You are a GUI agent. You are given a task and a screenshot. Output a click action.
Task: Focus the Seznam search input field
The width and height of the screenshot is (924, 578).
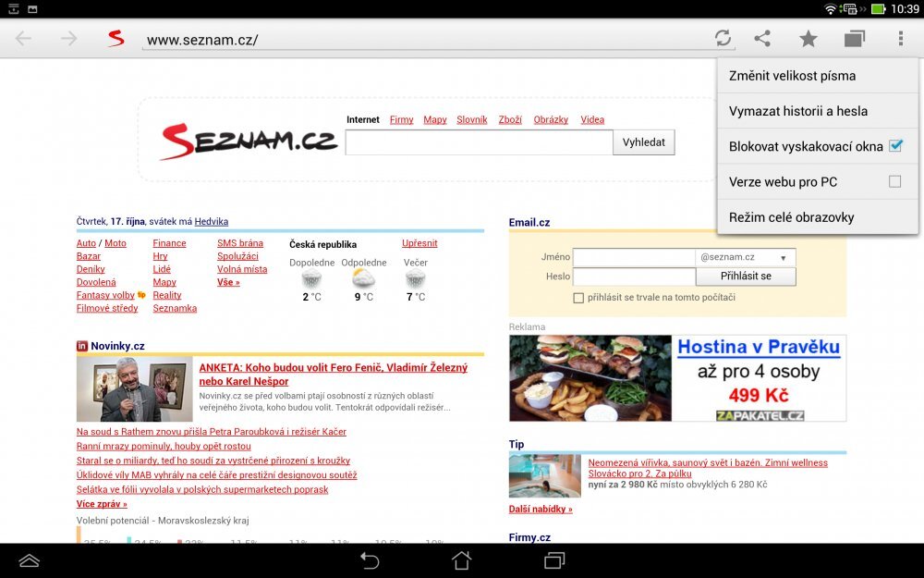click(479, 142)
